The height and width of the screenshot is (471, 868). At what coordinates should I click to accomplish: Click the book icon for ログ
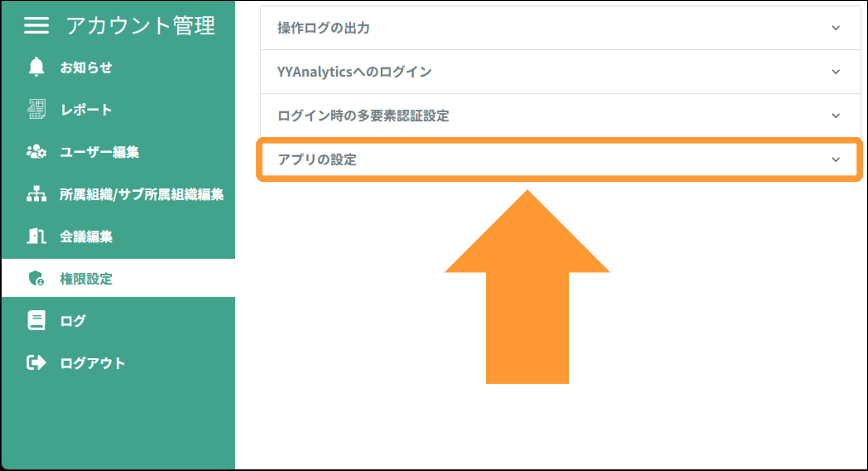click(36, 320)
